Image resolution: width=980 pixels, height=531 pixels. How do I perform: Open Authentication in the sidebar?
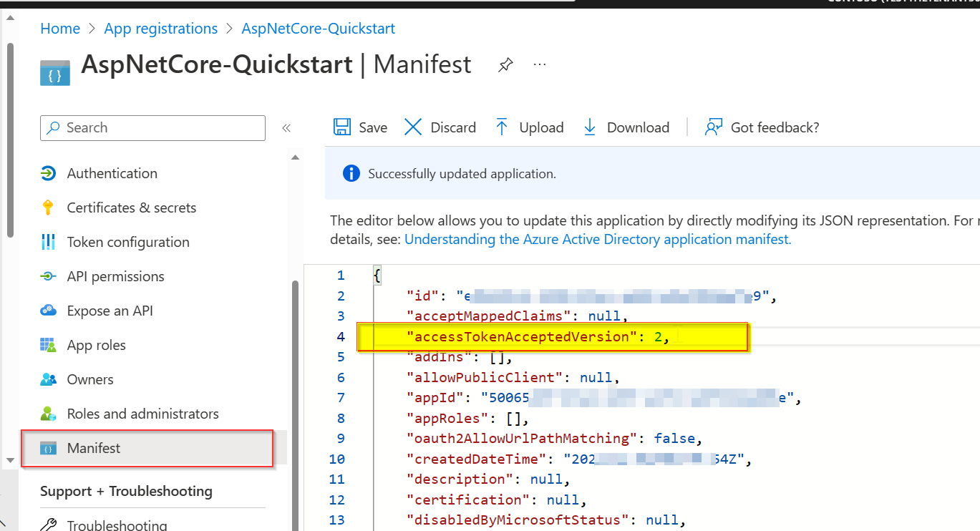tap(112, 173)
